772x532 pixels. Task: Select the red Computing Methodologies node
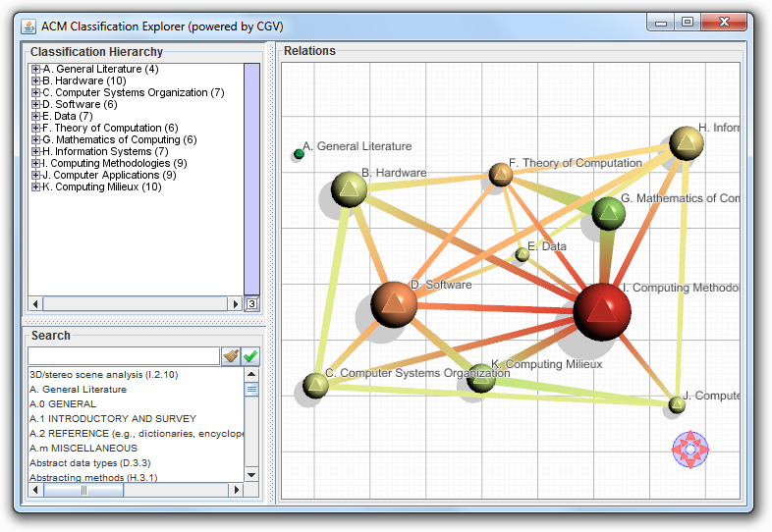(x=601, y=311)
